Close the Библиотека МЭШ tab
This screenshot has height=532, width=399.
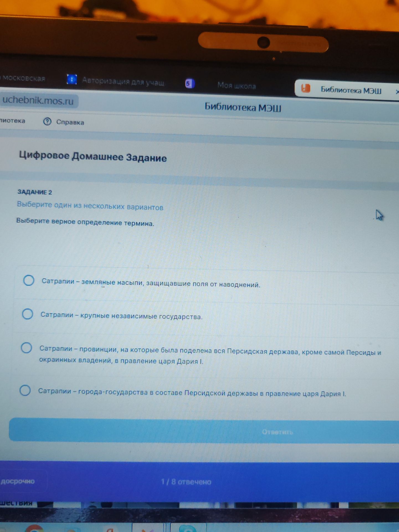(x=397, y=91)
